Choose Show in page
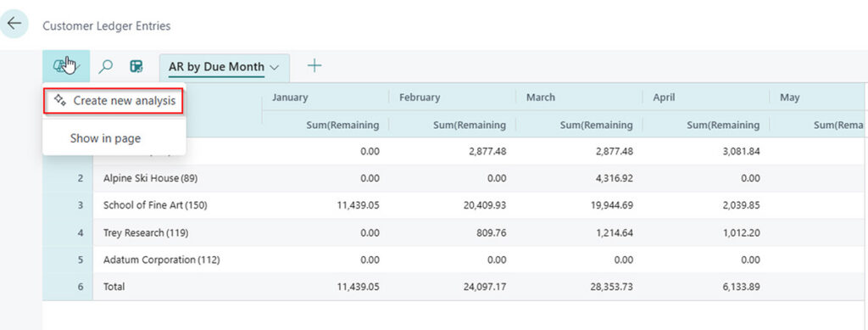 pos(105,138)
